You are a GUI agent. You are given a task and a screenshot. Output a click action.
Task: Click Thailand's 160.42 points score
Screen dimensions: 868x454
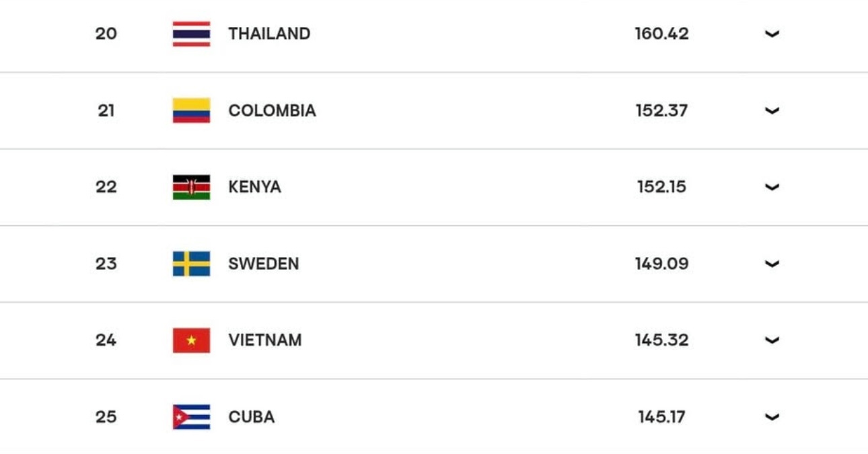click(x=661, y=34)
